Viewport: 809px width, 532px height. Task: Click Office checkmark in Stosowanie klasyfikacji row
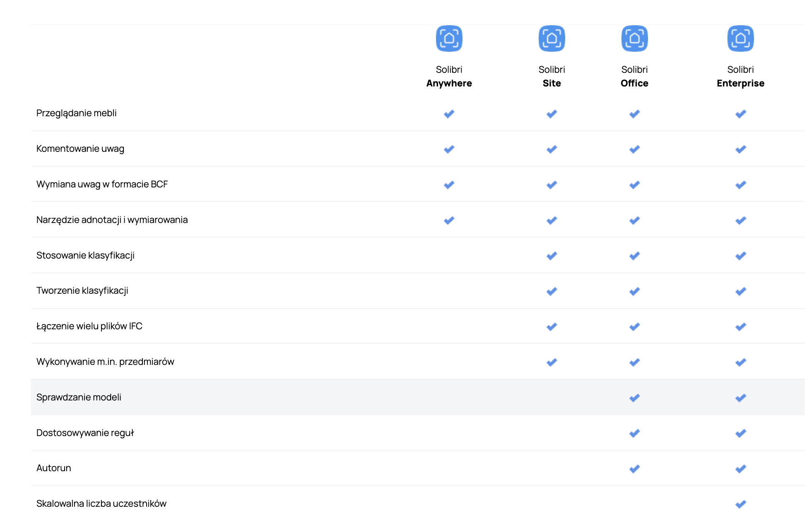634,256
